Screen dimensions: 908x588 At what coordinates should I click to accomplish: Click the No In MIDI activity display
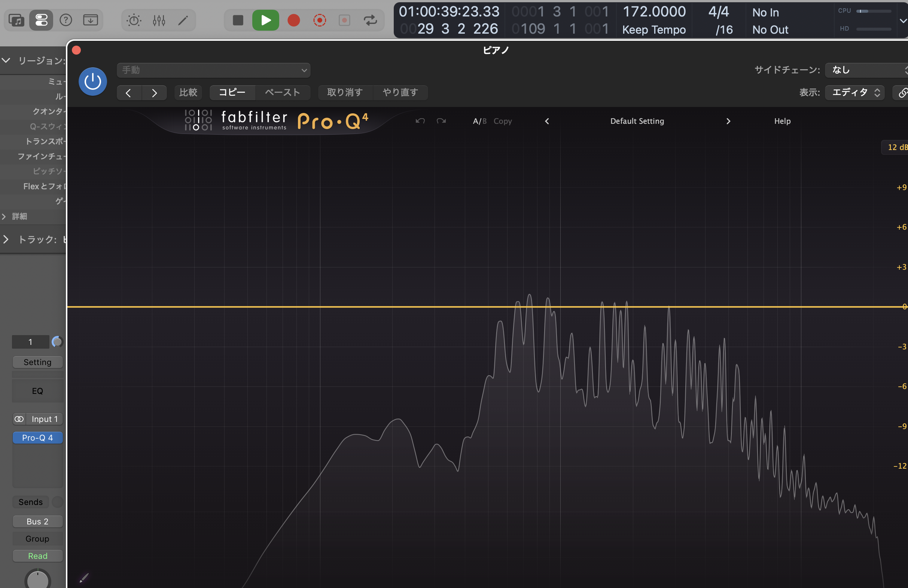(765, 13)
